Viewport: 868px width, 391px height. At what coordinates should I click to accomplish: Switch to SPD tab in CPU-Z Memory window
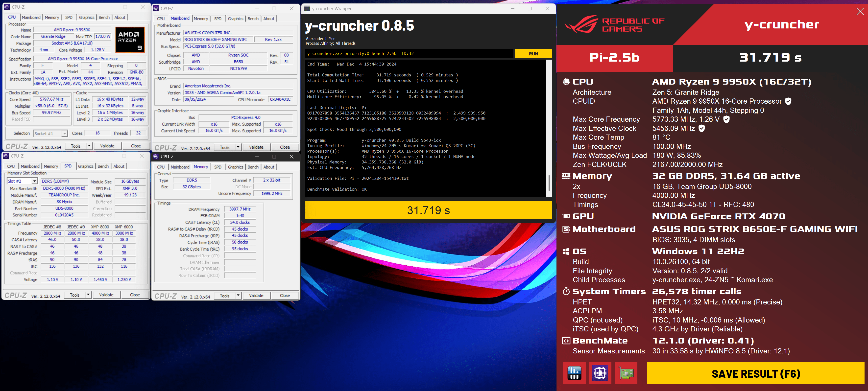[x=218, y=167]
